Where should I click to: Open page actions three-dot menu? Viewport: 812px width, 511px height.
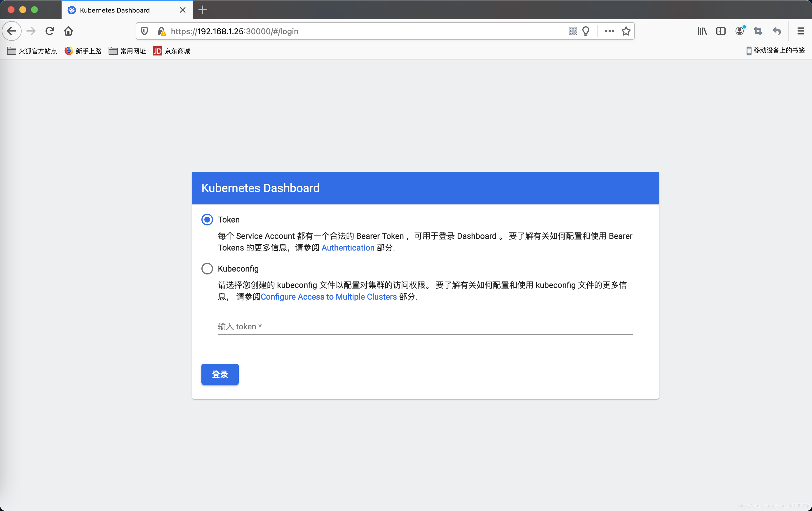(x=609, y=31)
